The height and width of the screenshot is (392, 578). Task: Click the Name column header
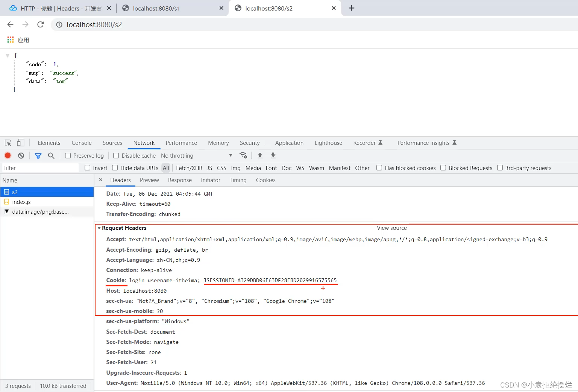click(x=47, y=181)
